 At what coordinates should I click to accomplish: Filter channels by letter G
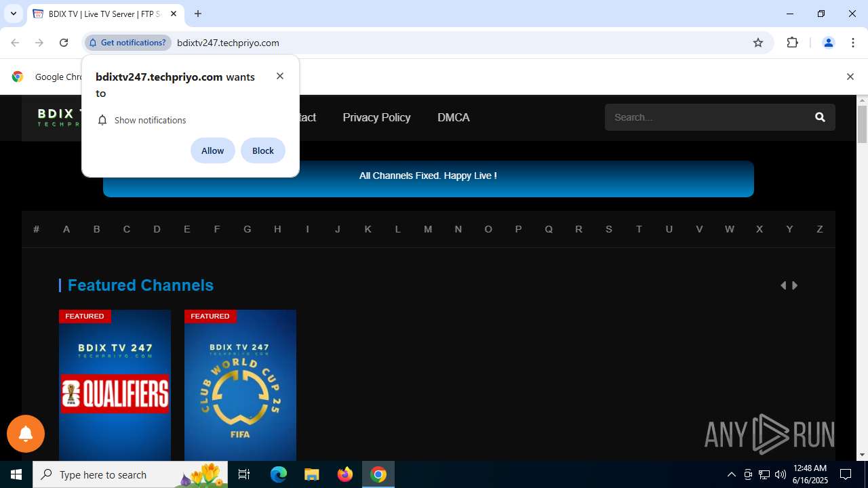(x=248, y=229)
